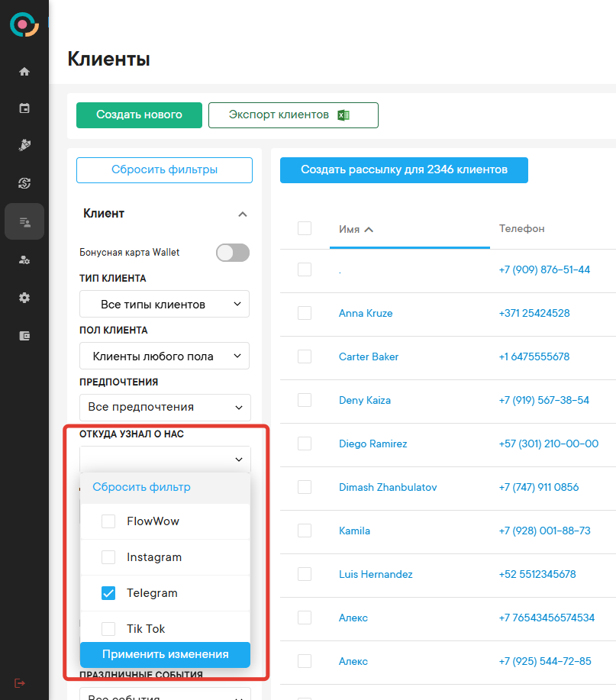Open client Kamila

click(x=354, y=531)
